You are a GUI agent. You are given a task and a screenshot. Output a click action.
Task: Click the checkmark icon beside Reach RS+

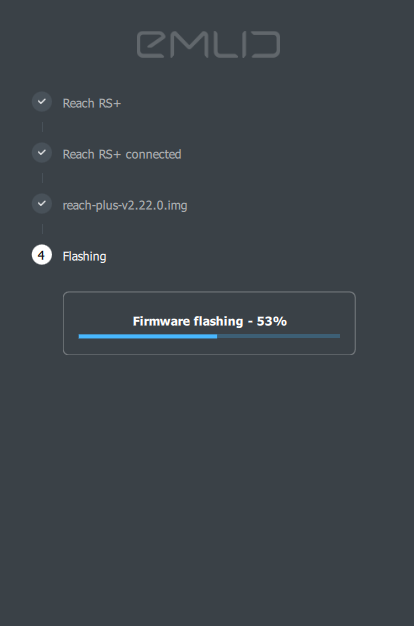click(x=42, y=102)
